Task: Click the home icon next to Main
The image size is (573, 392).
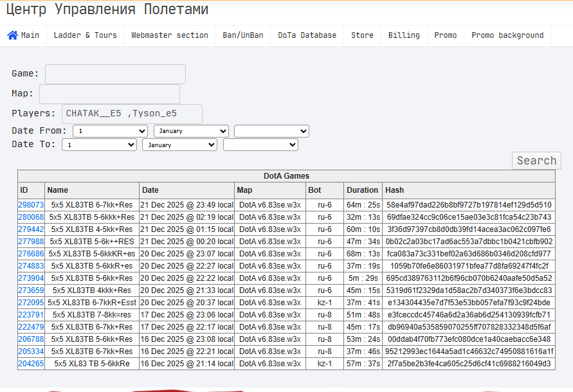Action: (12, 35)
